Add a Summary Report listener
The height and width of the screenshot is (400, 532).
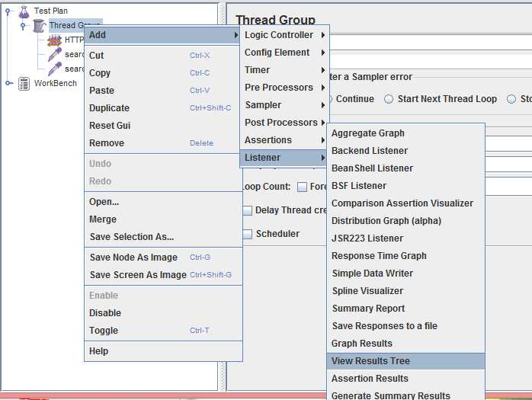405,309
